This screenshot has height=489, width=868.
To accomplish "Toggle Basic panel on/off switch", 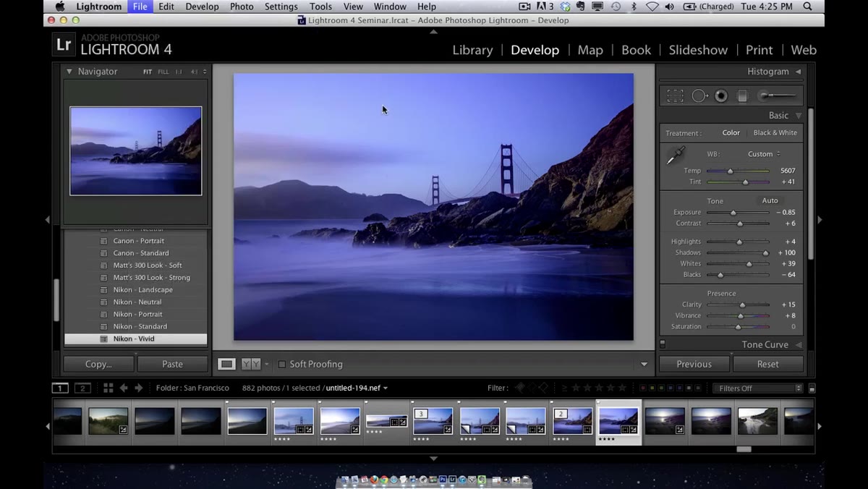I will click(662, 345).
